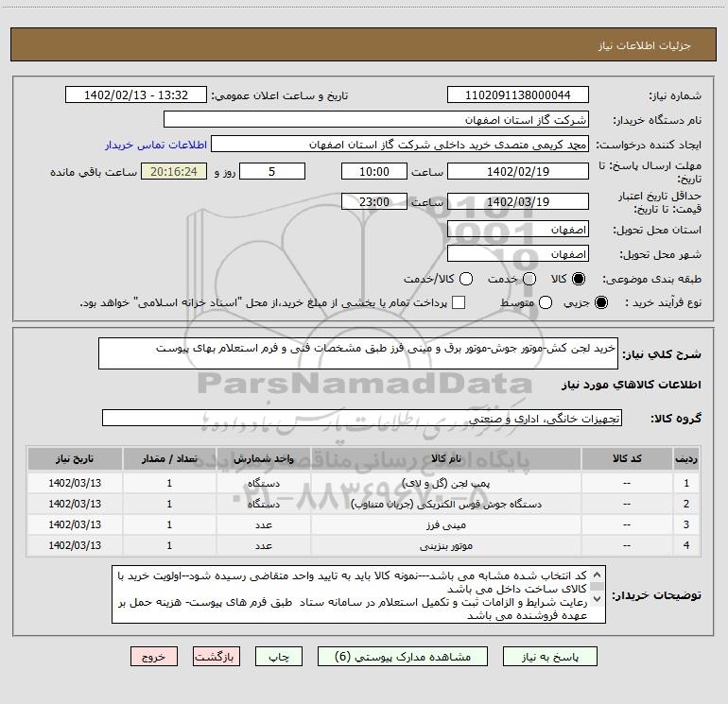Click the نام دستگاه خریدار field

point(376,120)
